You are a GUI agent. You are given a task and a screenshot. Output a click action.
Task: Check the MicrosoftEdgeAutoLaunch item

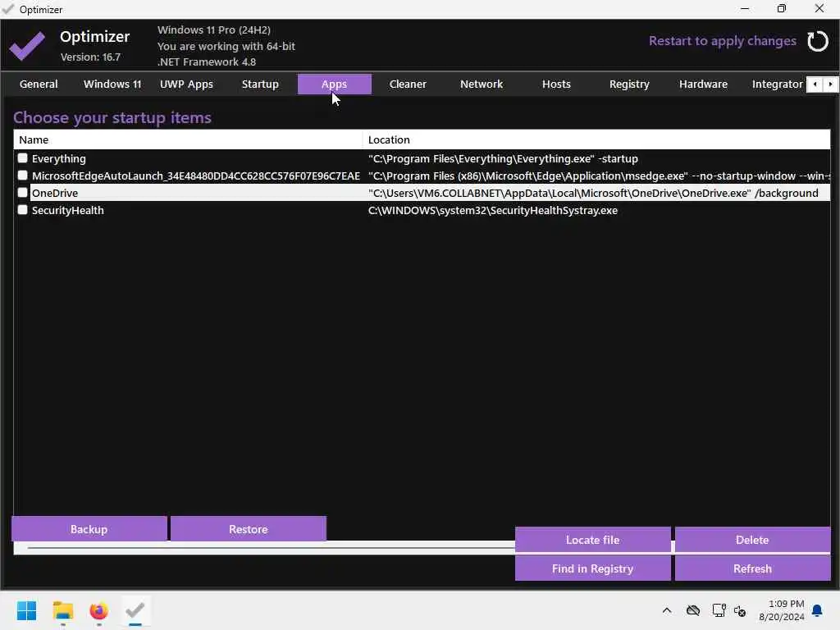tap(22, 176)
